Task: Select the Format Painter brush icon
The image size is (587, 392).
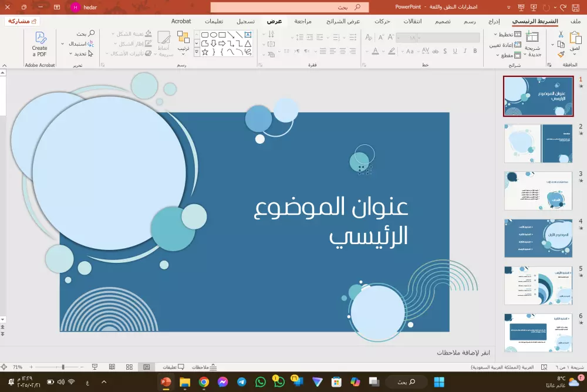Action: click(561, 53)
